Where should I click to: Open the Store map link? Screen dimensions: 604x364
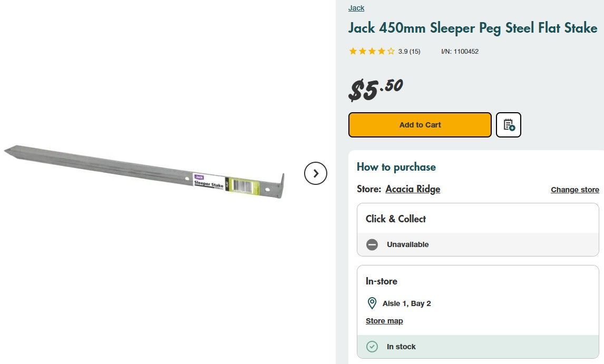pos(384,321)
